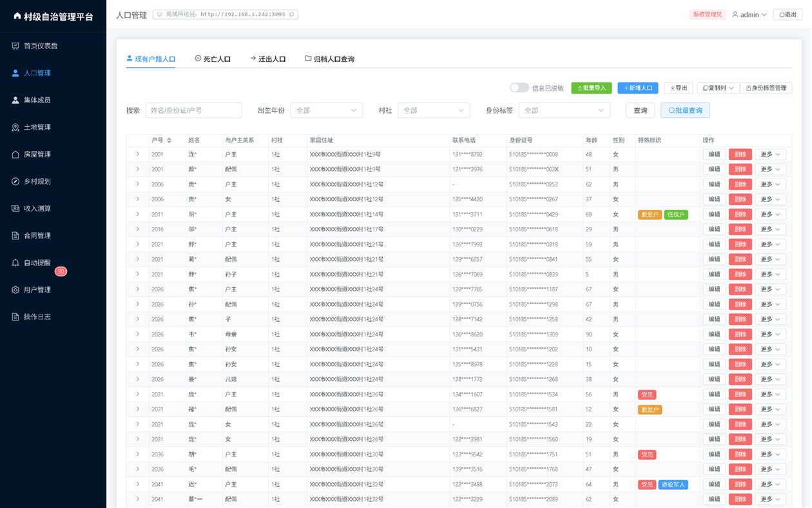Click the relation 母亲 on ID ending 1309
Image resolution: width=812 pixels, height=508 pixels.
[x=231, y=334]
